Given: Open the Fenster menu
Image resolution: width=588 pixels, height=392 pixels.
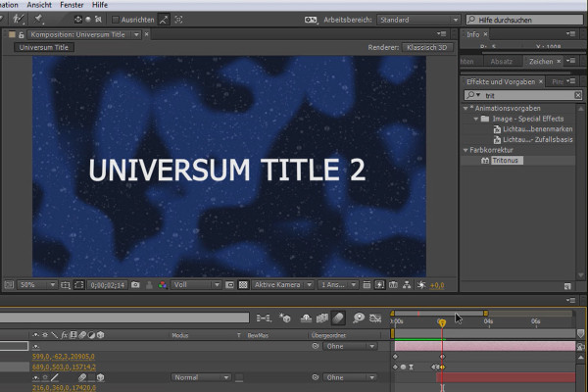Looking at the screenshot, I should [72, 5].
